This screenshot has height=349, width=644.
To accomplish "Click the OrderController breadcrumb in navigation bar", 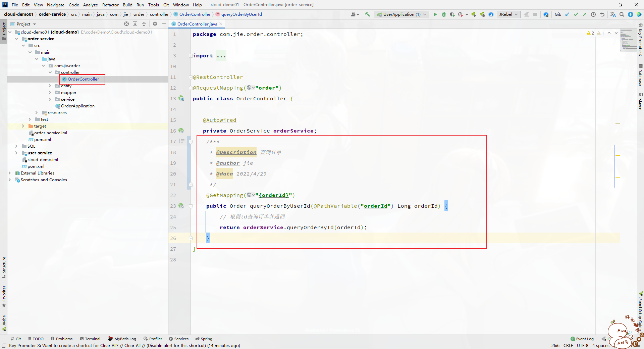I will 192,14.
